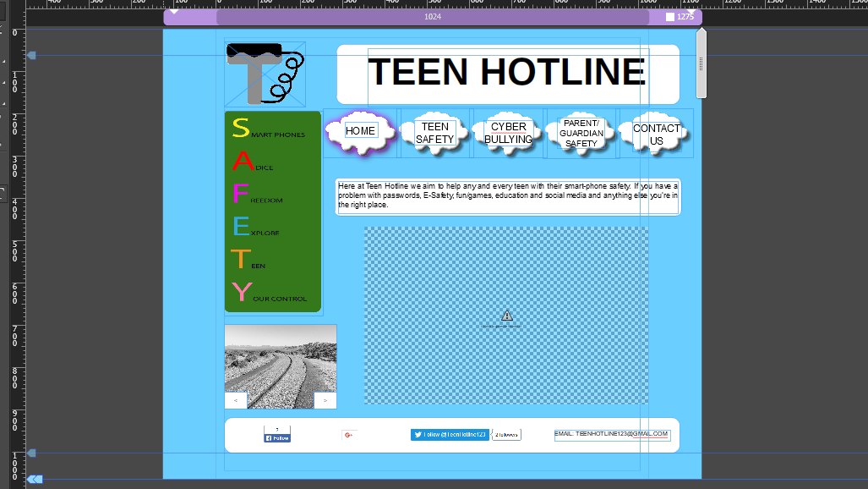Image resolution: width=868 pixels, height=489 pixels.
Task: Click the warning icon in the placeholder box
Action: click(507, 316)
